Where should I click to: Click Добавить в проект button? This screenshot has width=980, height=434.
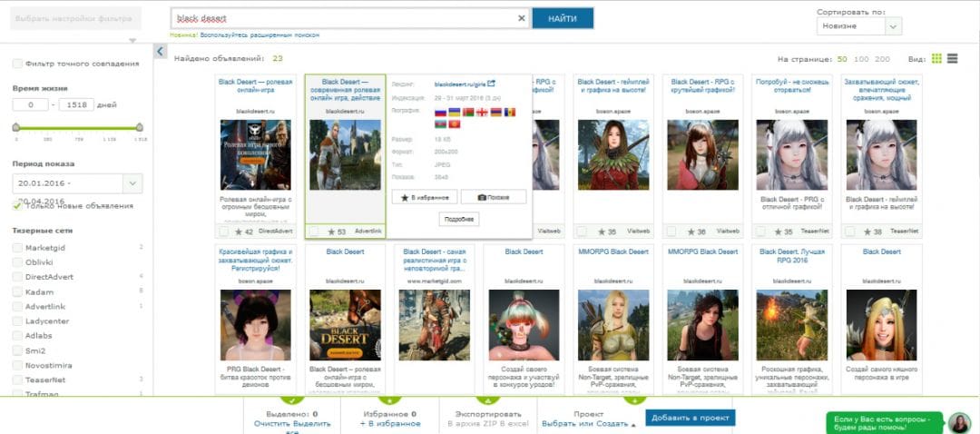[x=690, y=418]
